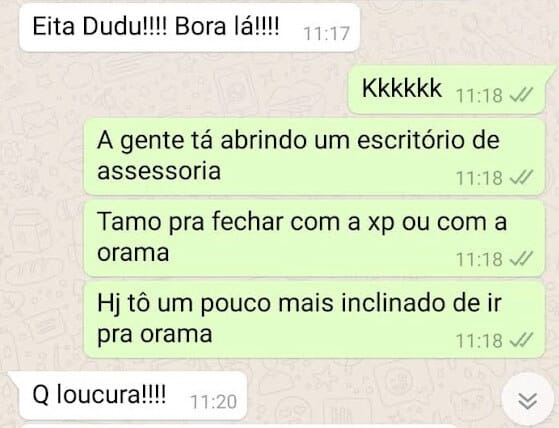Click read receipt ticks on xp ou orama message

tap(521, 259)
